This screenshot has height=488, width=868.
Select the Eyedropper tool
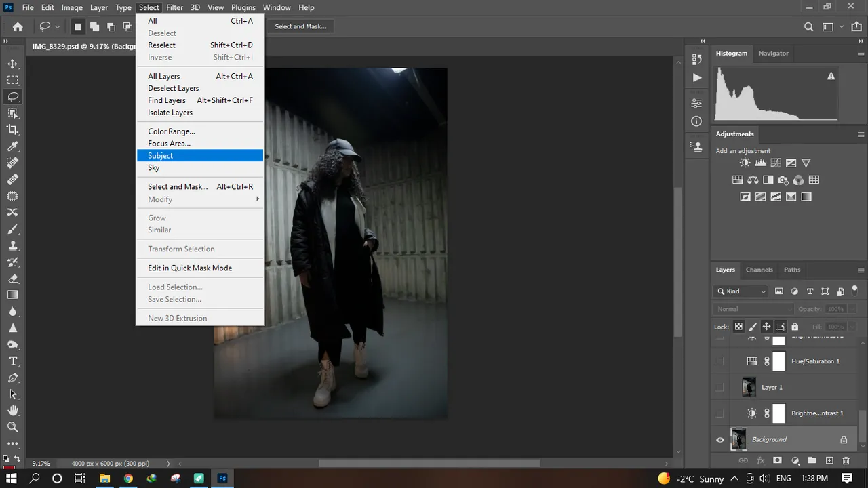click(12, 146)
